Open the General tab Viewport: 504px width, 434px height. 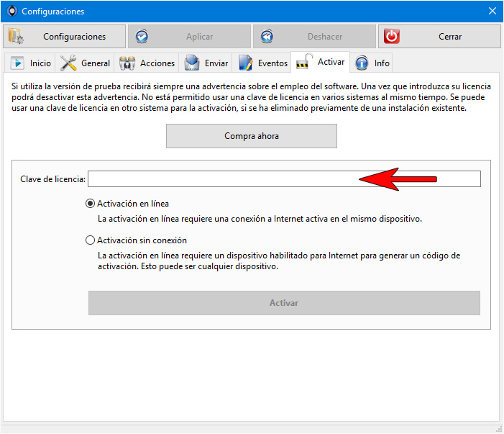[85, 63]
